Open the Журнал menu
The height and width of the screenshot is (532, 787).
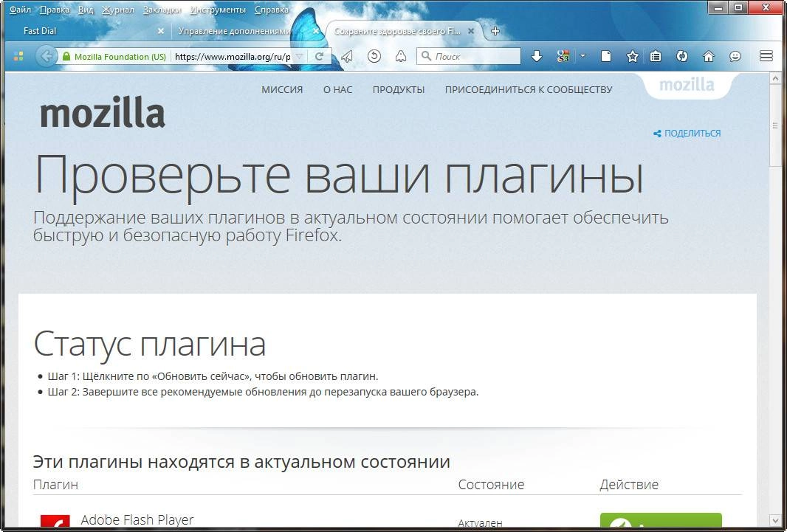[x=118, y=10]
